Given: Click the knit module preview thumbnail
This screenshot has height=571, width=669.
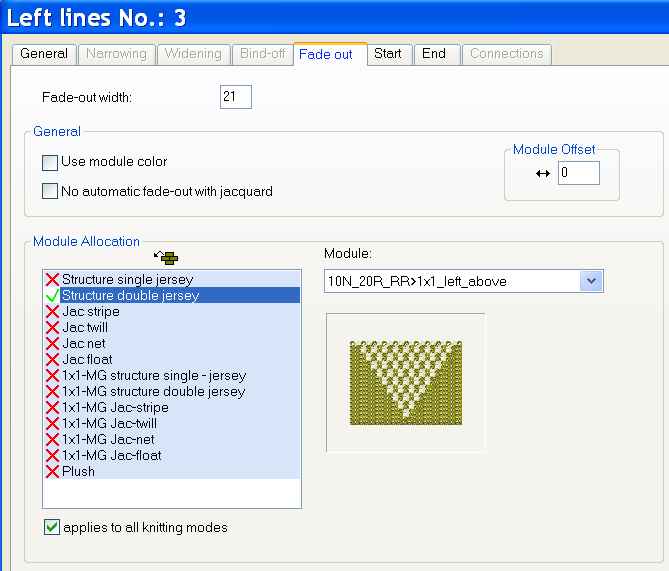Looking at the screenshot, I should (x=405, y=383).
